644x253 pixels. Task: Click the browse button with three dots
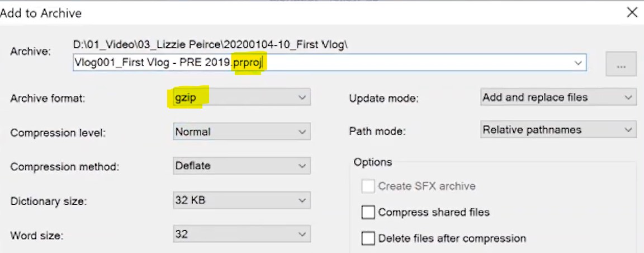[x=621, y=65]
